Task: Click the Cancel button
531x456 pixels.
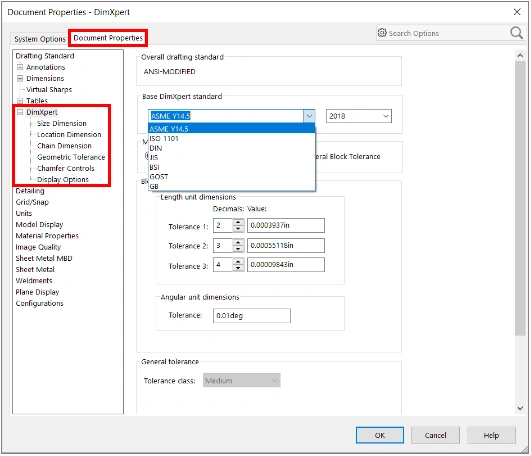Action: point(435,435)
